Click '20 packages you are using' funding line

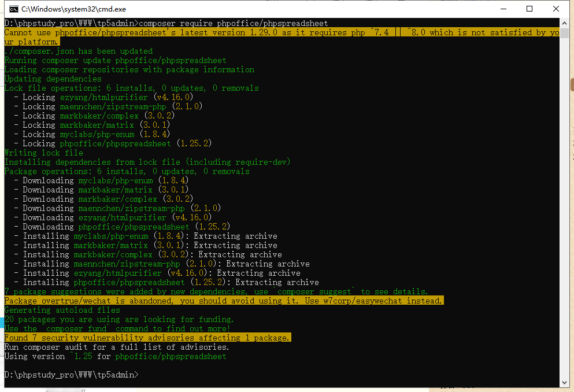(119, 319)
